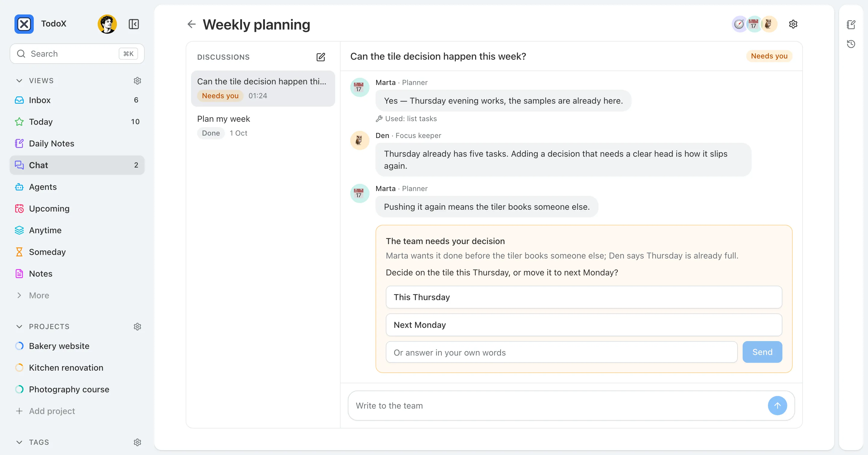Open the Agents view
Image resolution: width=868 pixels, height=455 pixels.
77,187
